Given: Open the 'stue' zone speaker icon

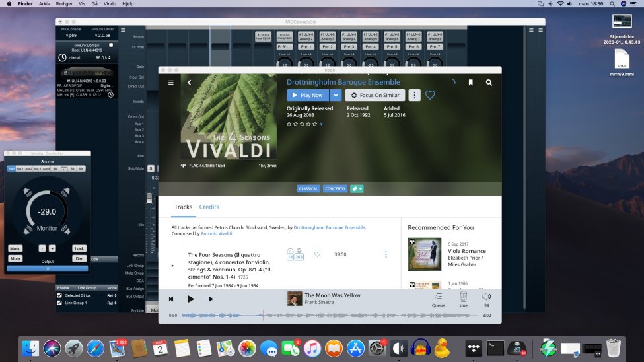Looking at the screenshot, I should tap(463, 296).
